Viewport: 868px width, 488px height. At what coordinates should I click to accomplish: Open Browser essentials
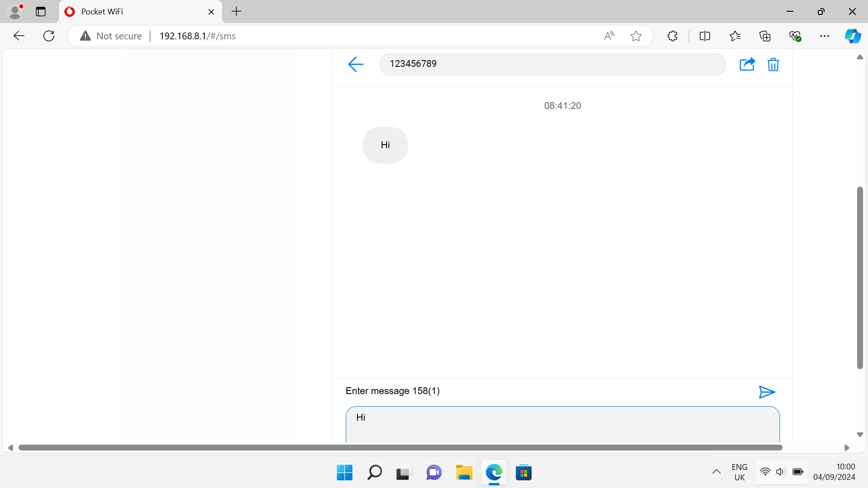[x=796, y=36]
